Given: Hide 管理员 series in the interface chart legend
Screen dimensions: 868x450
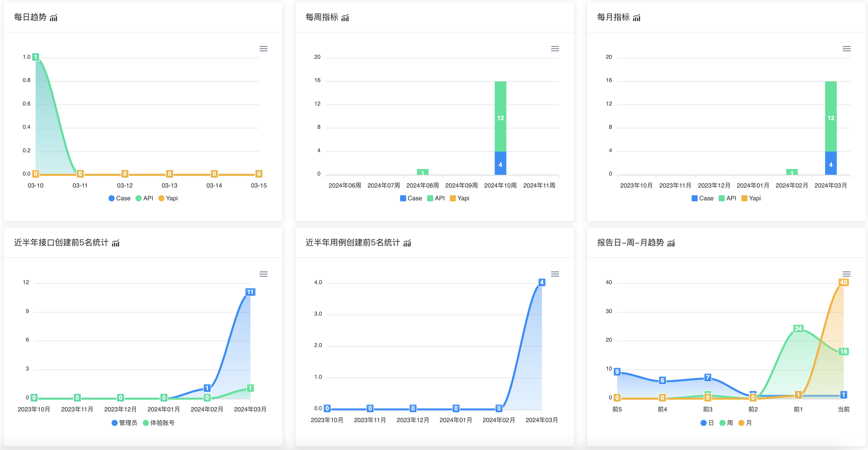Looking at the screenshot, I should coord(124,423).
